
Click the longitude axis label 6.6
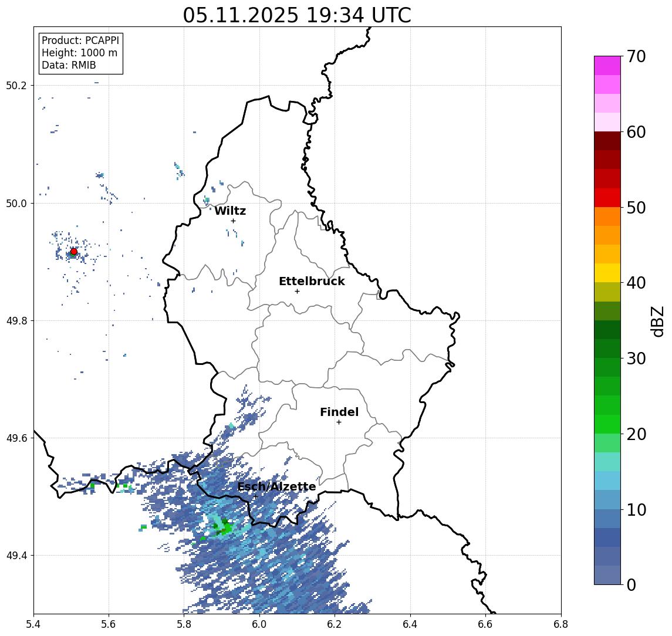pos(486,624)
